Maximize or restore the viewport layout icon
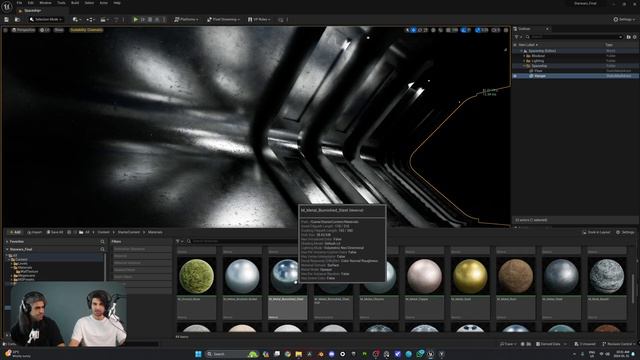Viewport: 640px width, 360px height. (x=506, y=30)
